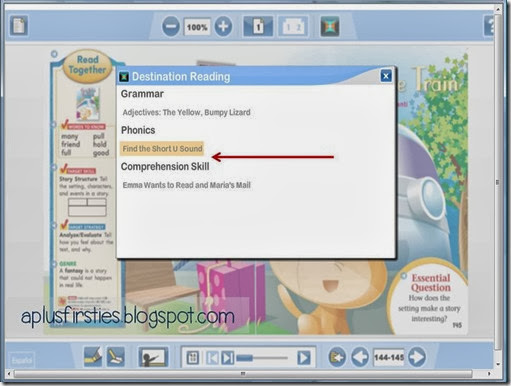511x386 pixels.
Task: Open the table of contents page icon
Action: click(x=19, y=26)
